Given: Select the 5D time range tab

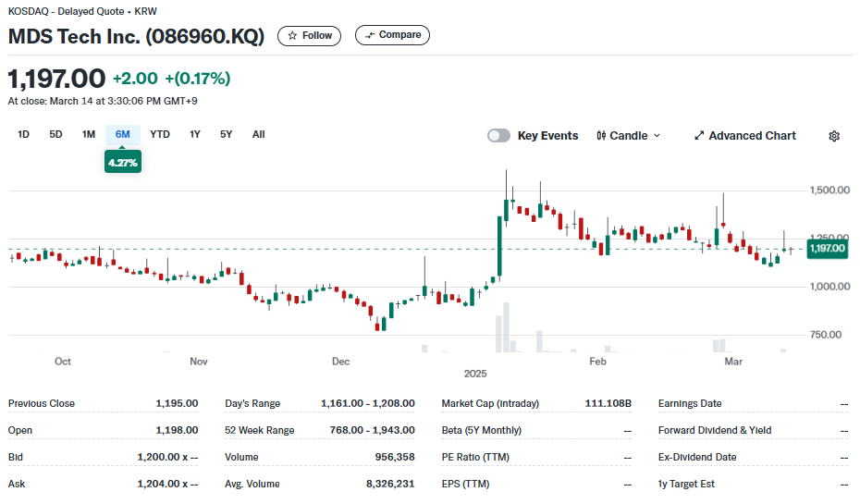Looking at the screenshot, I should tap(55, 134).
